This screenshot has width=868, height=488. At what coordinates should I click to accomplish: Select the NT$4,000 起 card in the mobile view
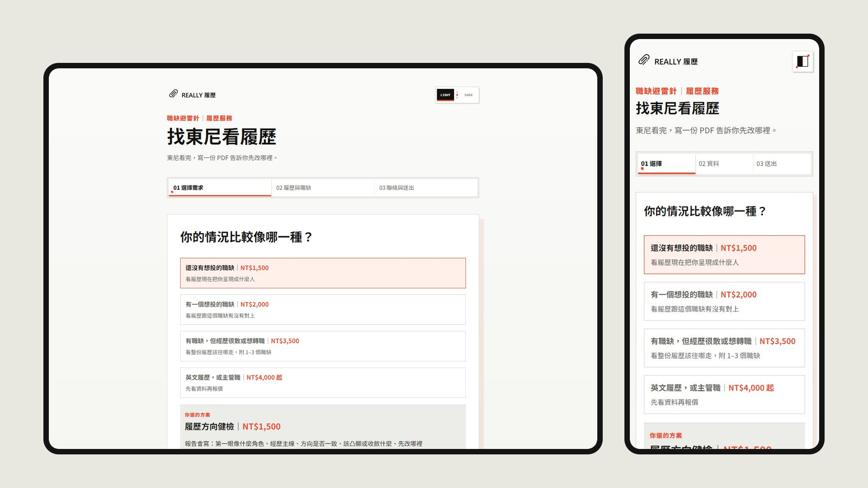coord(724,394)
